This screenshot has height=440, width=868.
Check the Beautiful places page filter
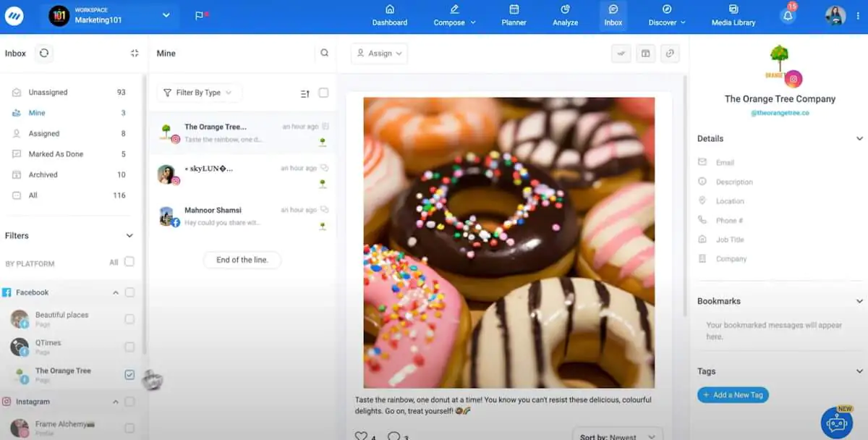[x=129, y=319]
